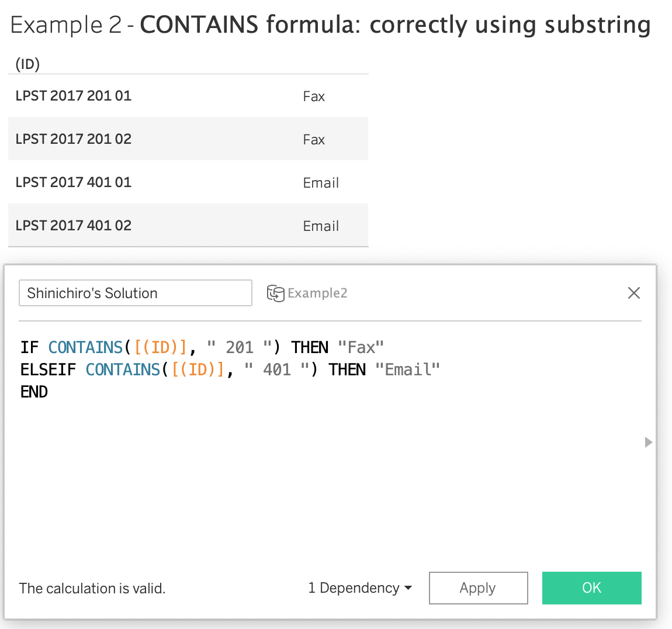Click the [(ID)] field in IF line

pyautogui.click(x=160, y=348)
